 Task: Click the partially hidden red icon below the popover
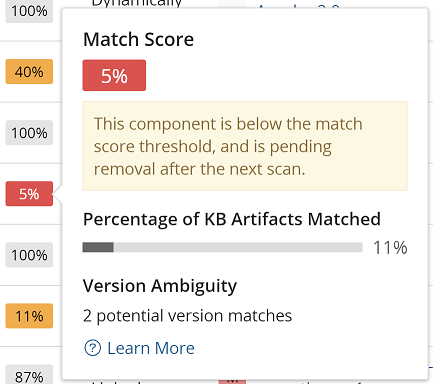pyautogui.click(x=232, y=380)
